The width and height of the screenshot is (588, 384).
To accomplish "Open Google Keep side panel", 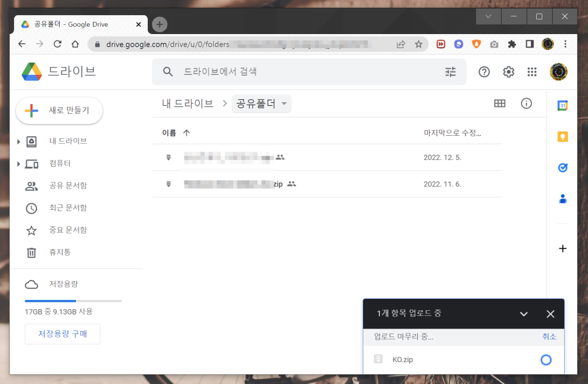I will pyautogui.click(x=562, y=136).
